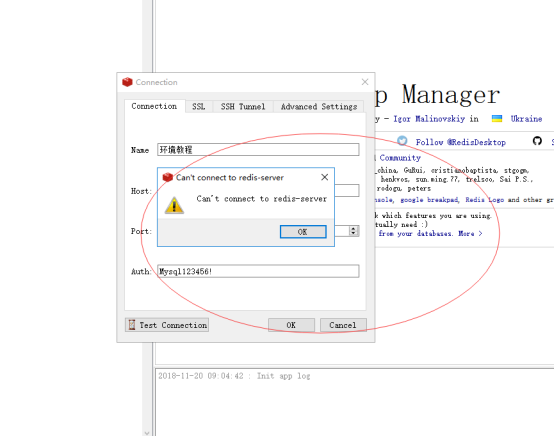554x437 pixels.
Task: Select the Connection tab
Action: coord(154,106)
